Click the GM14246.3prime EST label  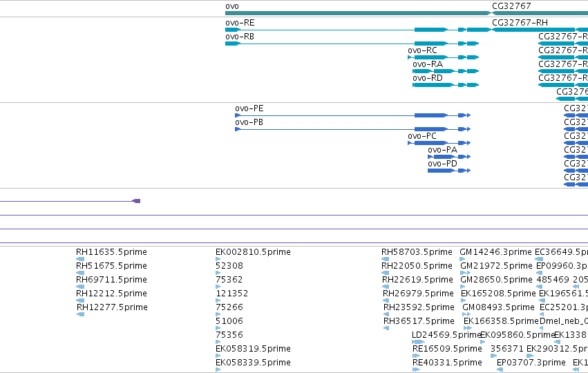(495, 252)
